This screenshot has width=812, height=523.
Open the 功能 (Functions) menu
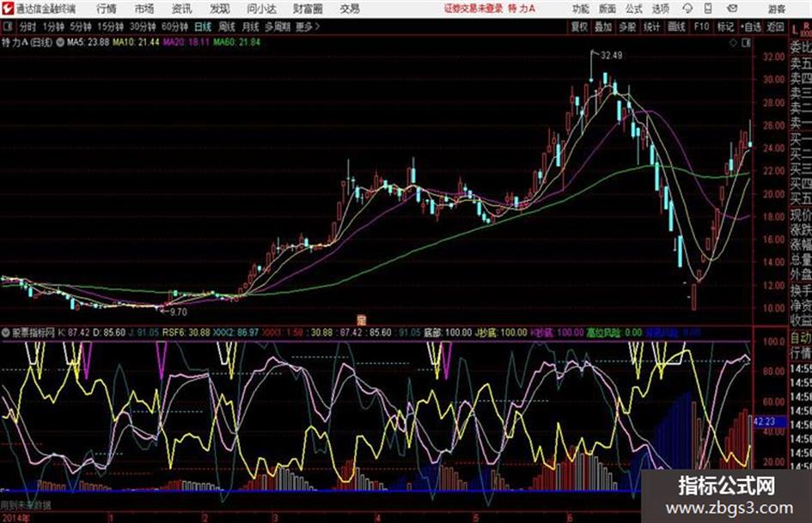pos(581,9)
